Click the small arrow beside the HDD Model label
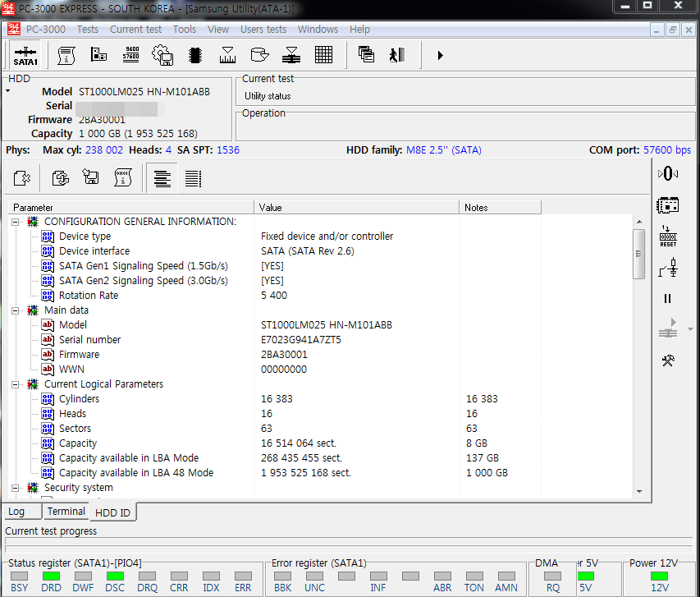700x597 pixels. (x=8, y=90)
